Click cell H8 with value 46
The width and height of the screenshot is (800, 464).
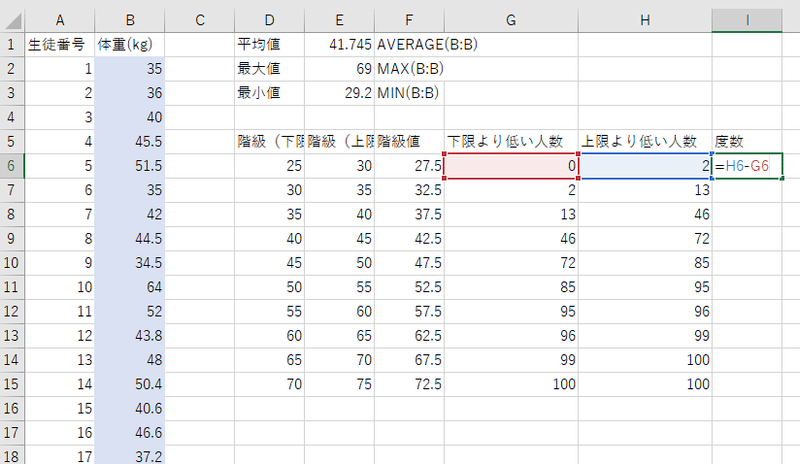pyautogui.click(x=645, y=214)
